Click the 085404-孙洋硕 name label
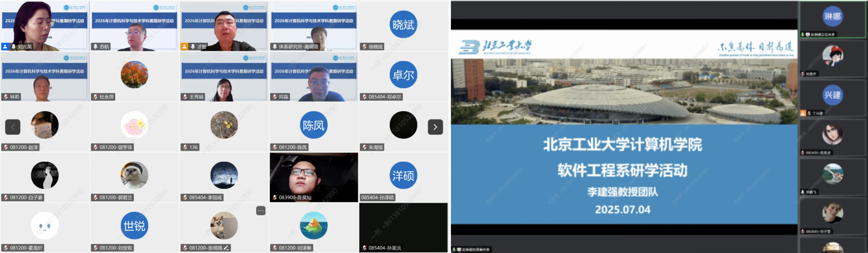Screen dimensions: 868x253 pyautogui.click(x=378, y=198)
